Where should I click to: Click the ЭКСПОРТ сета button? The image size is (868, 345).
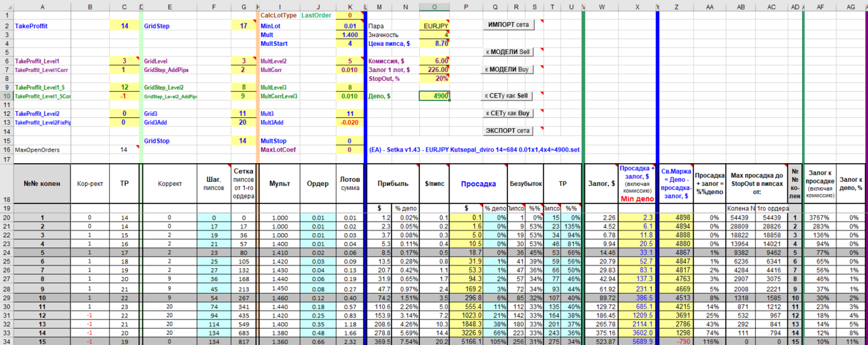[509, 131]
